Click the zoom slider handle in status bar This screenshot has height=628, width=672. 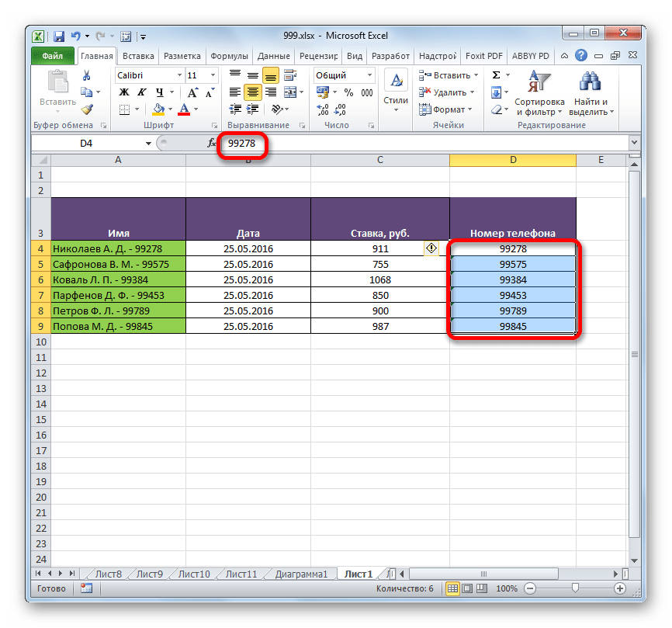pos(575,589)
